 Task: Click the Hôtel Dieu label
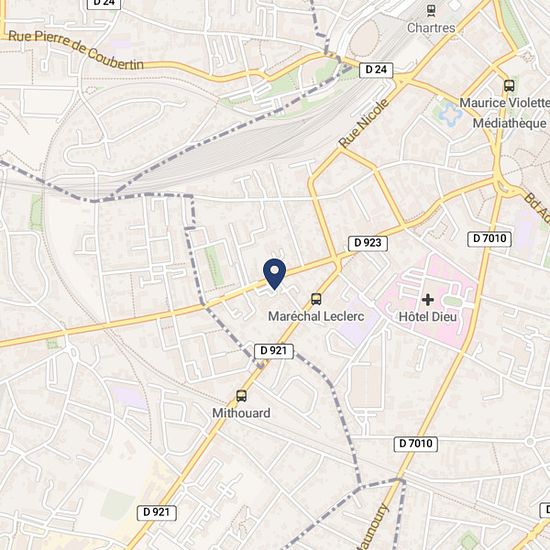tap(428, 317)
